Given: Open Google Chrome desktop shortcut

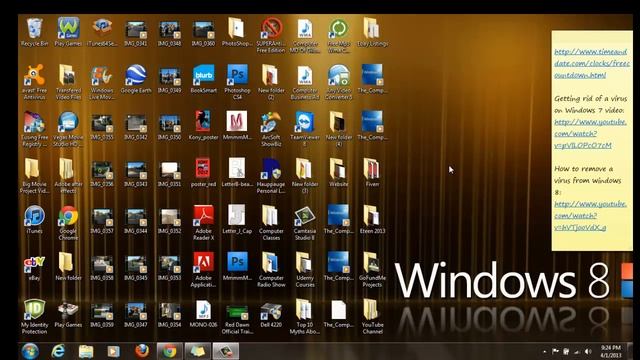Looking at the screenshot, I should click(68, 223).
